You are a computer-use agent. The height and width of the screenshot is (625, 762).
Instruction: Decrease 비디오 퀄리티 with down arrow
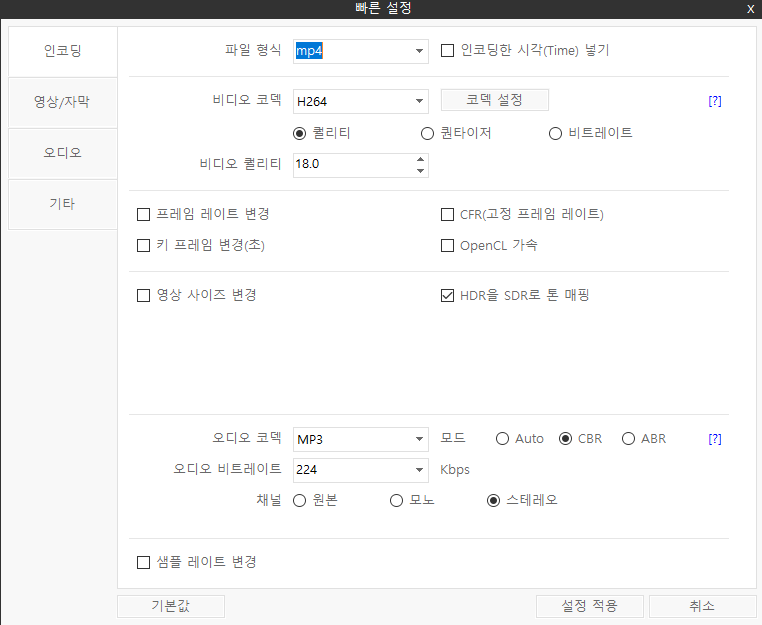click(x=420, y=171)
